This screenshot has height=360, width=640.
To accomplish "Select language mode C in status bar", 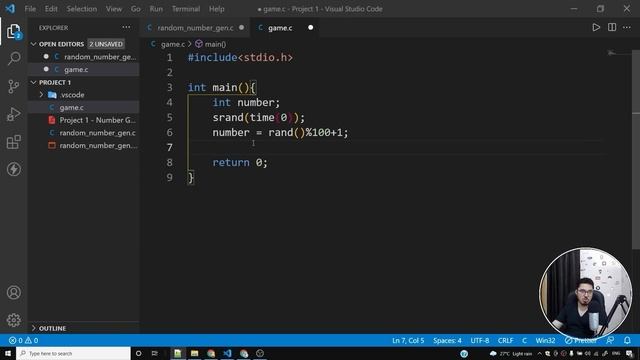I will pos(524,340).
